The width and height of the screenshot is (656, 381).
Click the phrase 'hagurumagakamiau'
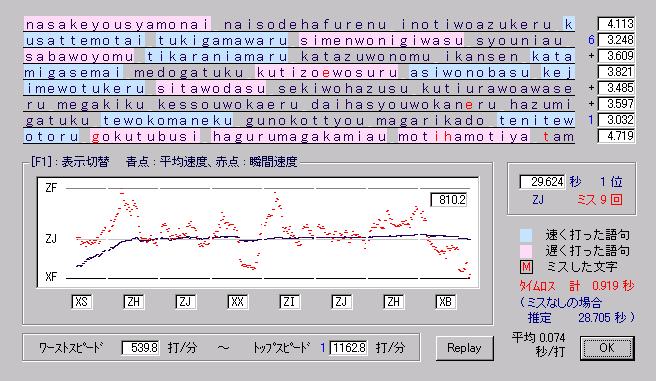click(x=300, y=136)
